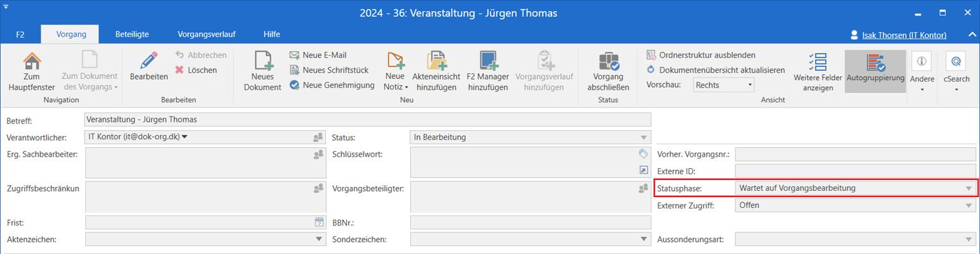The height and width of the screenshot is (254, 980).
Task: Click the BBNr. input field
Action: click(530, 222)
